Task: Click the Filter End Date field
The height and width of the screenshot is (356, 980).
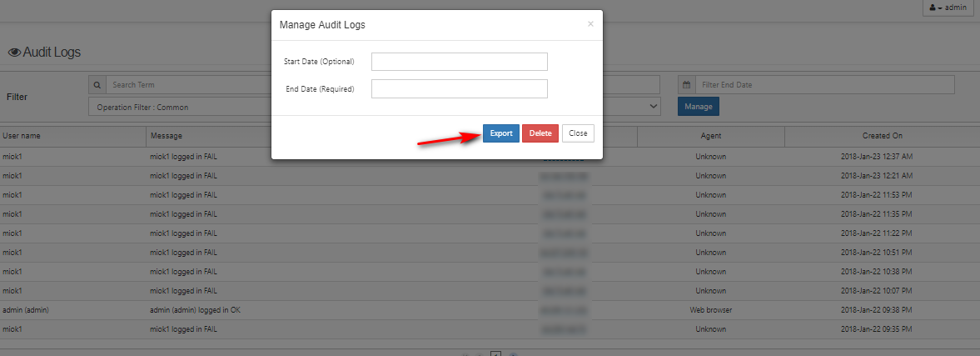Action: pos(824,85)
